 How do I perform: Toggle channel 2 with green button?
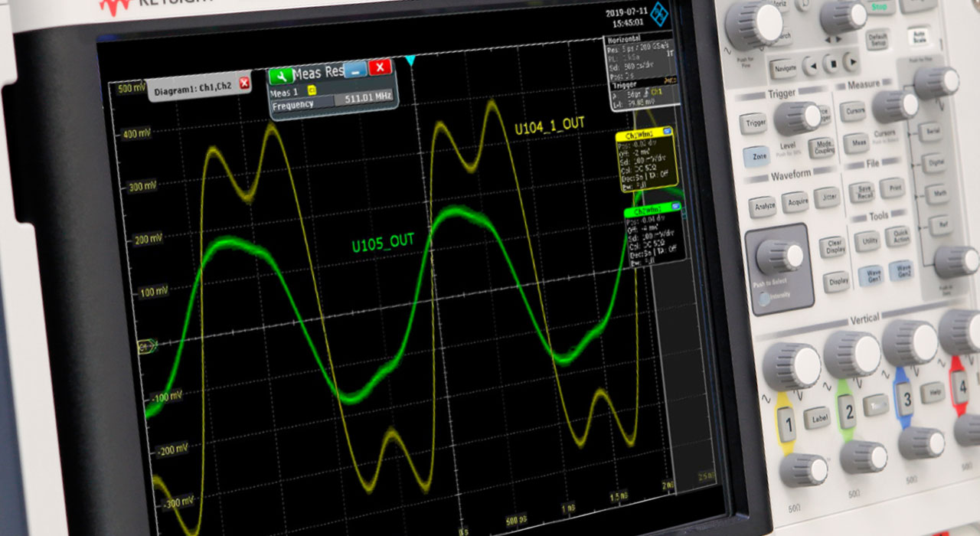tap(848, 414)
